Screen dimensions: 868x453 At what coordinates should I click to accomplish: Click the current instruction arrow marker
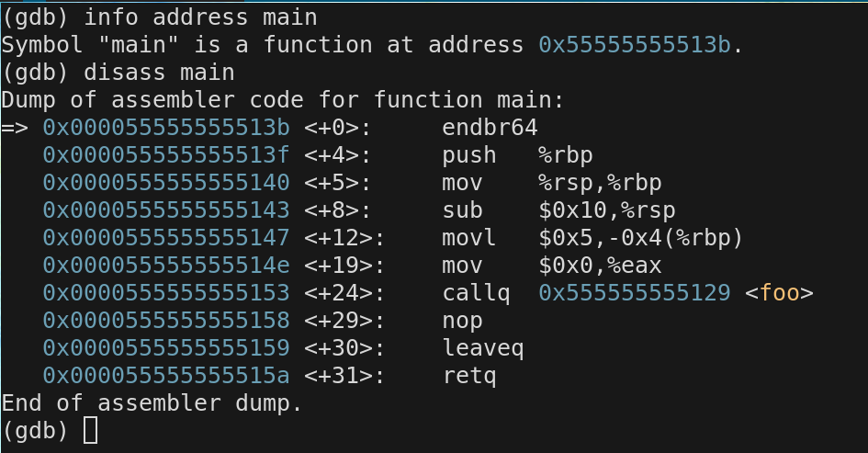point(15,128)
